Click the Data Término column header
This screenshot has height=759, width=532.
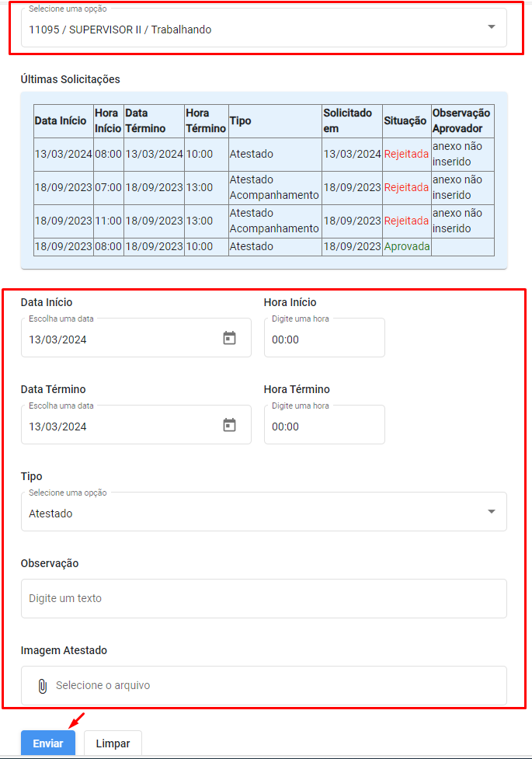point(154,121)
